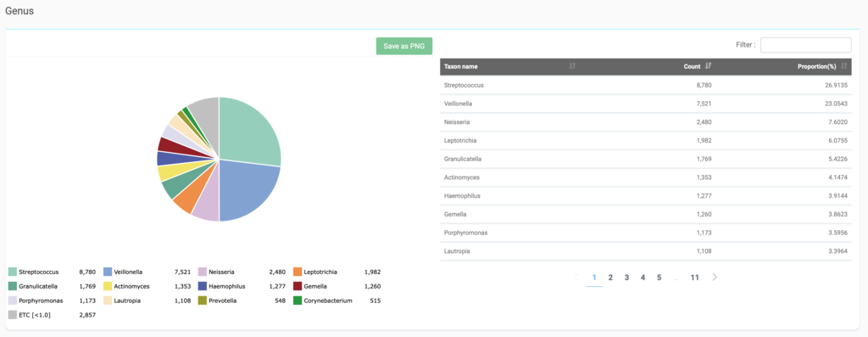Screen dimensions: 868x337
Task: Click proportion value 7.6020
Action: tap(838, 122)
